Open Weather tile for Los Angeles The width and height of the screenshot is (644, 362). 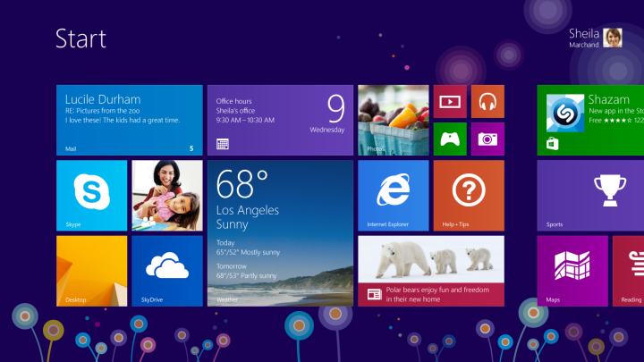pyautogui.click(x=280, y=233)
